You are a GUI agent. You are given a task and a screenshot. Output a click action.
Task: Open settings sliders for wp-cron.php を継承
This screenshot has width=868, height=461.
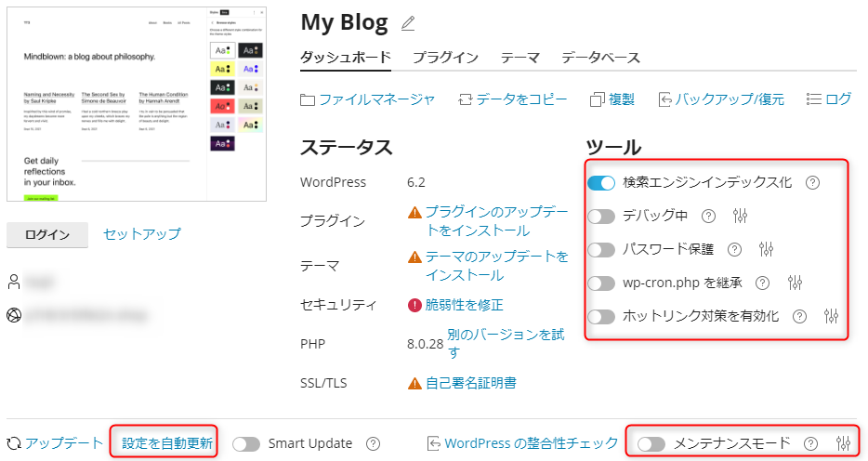pyautogui.click(x=795, y=283)
